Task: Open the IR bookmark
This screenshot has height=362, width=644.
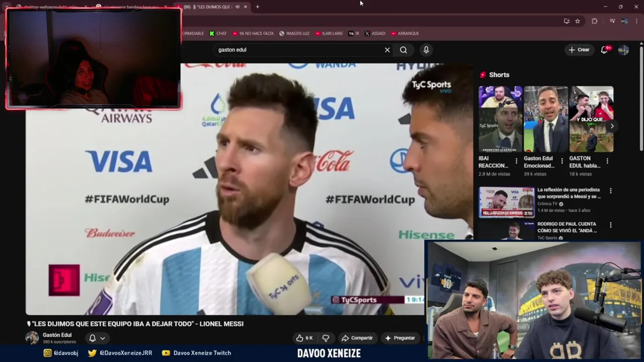Action: coord(354,33)
